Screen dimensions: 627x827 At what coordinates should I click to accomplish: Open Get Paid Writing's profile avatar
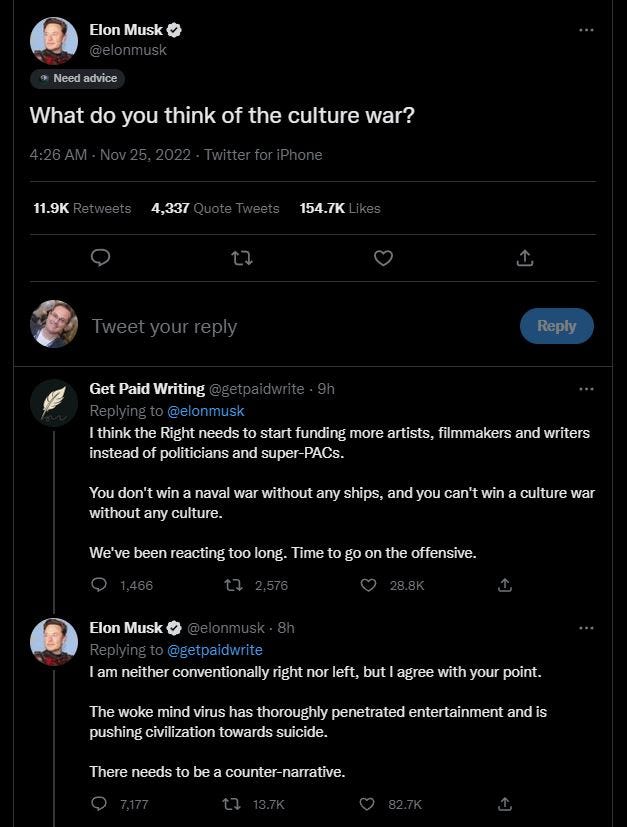(54, 402)
